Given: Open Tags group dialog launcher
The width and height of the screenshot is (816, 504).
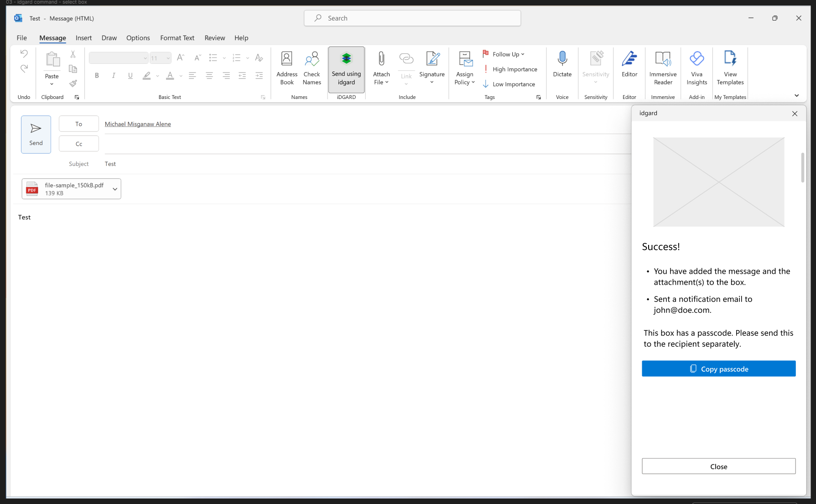Looking at the screenshot, I should pyautogui.click(x=539, y=97).
